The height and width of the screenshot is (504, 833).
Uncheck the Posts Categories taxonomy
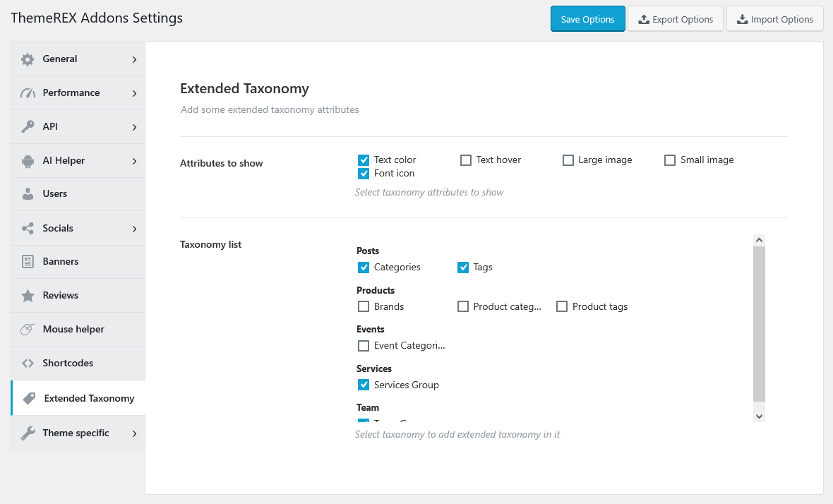click(x=364, y=267)
